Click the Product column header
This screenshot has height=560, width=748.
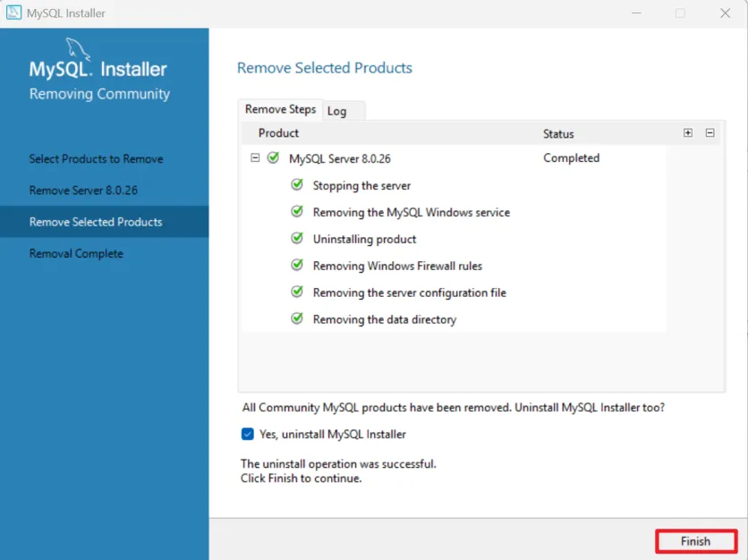[278, 133]
